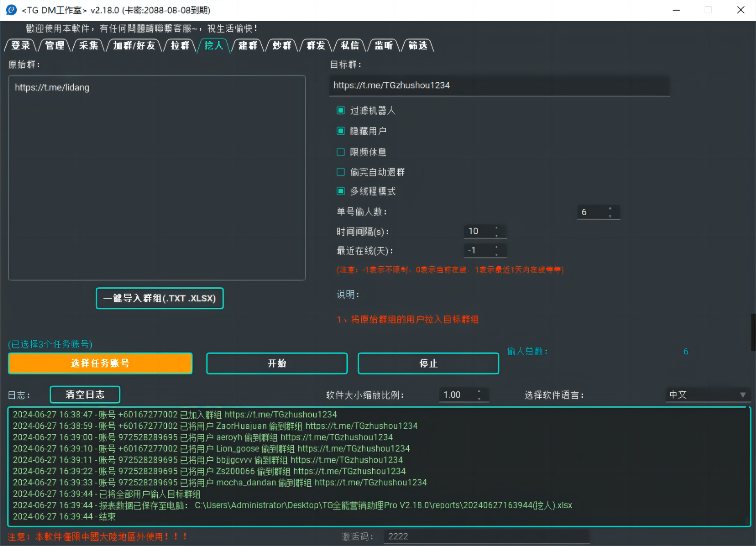Decrease 软件大小缩放比例 with down arrow
Viewport: 756px width, 546px height.
[x=479, y=398]
